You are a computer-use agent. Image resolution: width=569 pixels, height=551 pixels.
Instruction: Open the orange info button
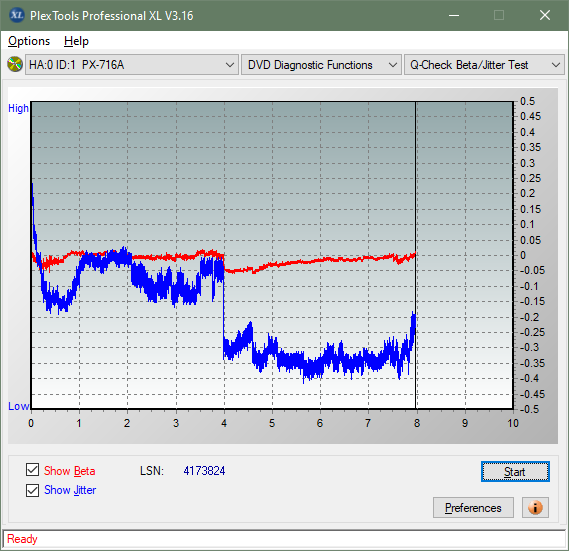[x=535, y=507]
